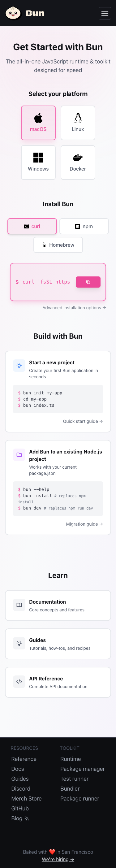Select the Docker platform card
This screenshot has width=116, height=868.
[x=78, y=163]
